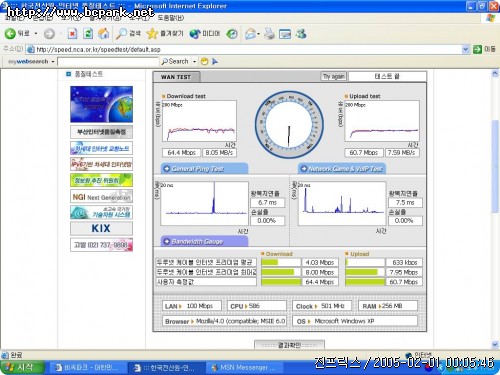Viewport: 500px width, 375px height.
Task: Click the RAM 256 MB info field
Action: (388, 306)
